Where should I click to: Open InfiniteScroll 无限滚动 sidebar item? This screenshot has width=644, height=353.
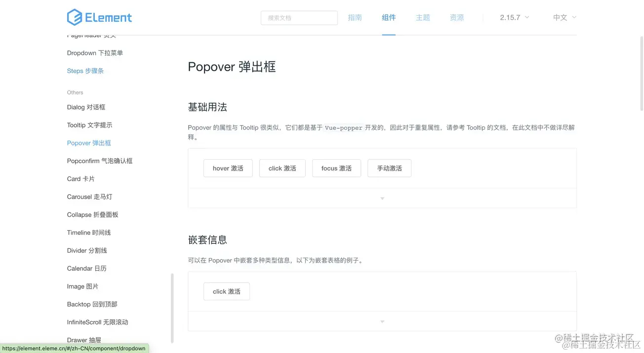tap(97, 322)
